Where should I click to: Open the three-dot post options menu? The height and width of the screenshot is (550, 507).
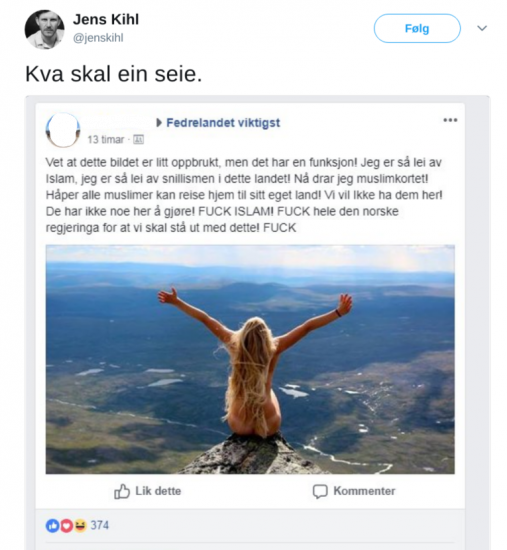pyautogui.click(x=450, y=120)
